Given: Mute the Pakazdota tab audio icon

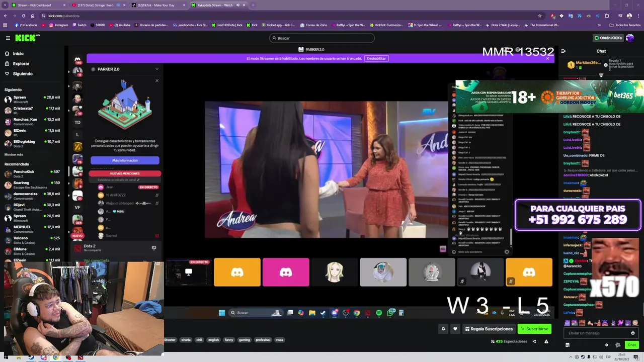Looking at the screenshot, I should click(237, 5).
